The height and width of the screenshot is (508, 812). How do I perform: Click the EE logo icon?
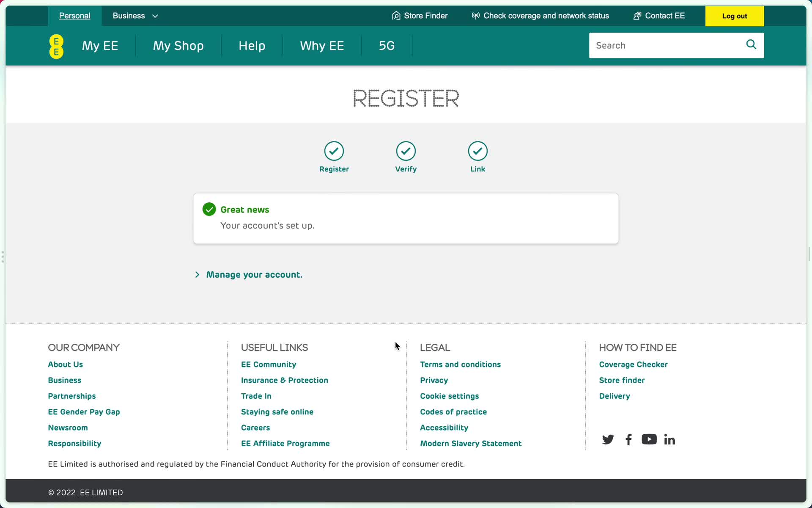[x=56, y=46]
